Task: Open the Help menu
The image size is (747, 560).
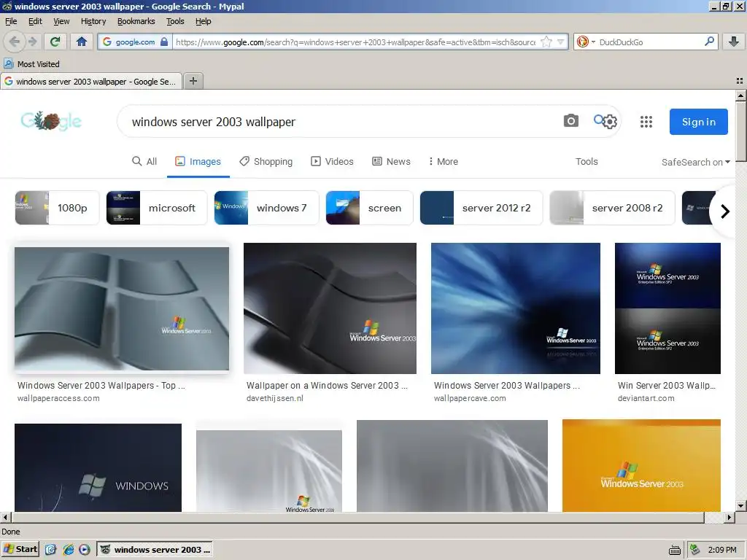Action: 204,21
